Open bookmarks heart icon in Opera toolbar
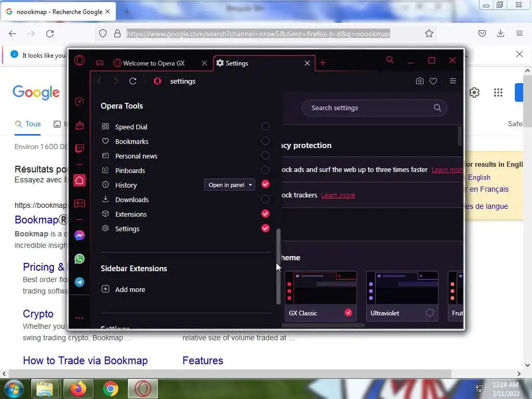Screen dimensions: 532x399 [433, 81]
